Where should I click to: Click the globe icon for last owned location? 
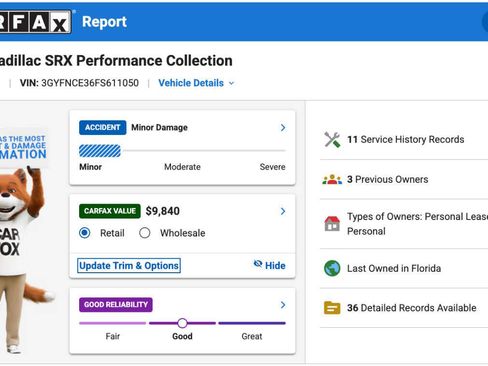pyautogui.click(x=332, y=268)
